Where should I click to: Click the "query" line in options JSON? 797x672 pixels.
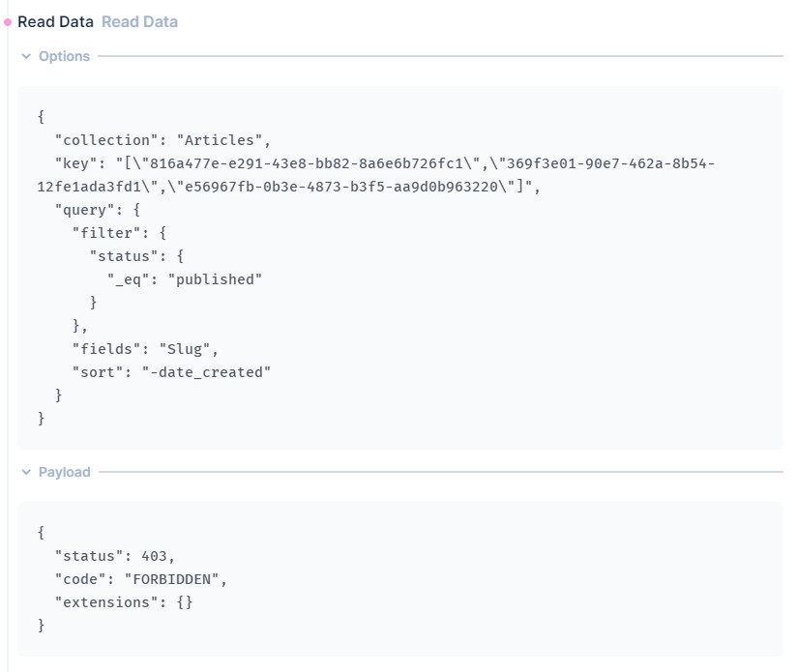click(98, 210)
